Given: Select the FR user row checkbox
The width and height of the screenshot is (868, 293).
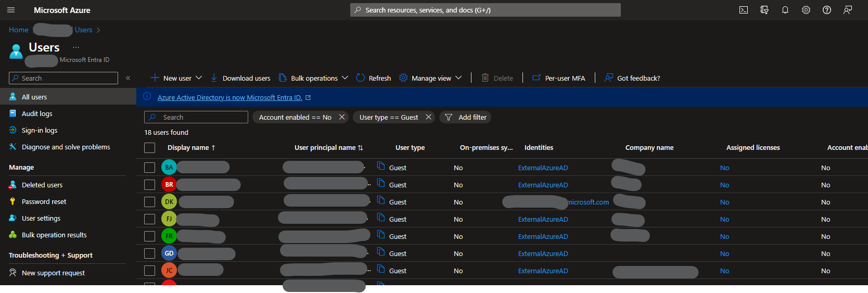Looking at the screenshot, I should [x=150, y=236].
